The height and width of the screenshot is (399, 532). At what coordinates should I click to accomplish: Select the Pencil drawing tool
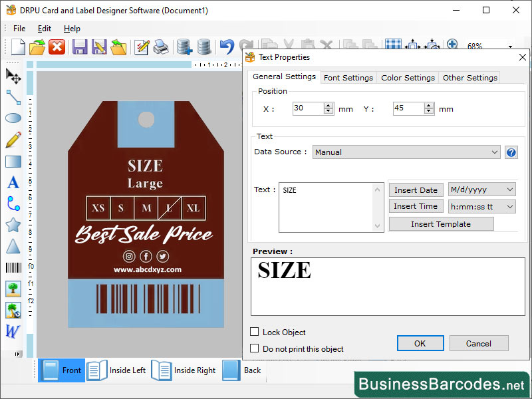click(x=13, y=140)
